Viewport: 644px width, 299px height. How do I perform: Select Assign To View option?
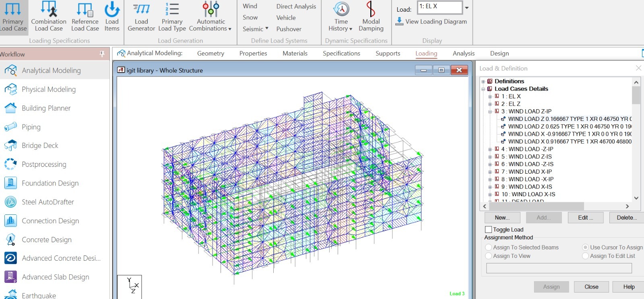click(488, 256)
